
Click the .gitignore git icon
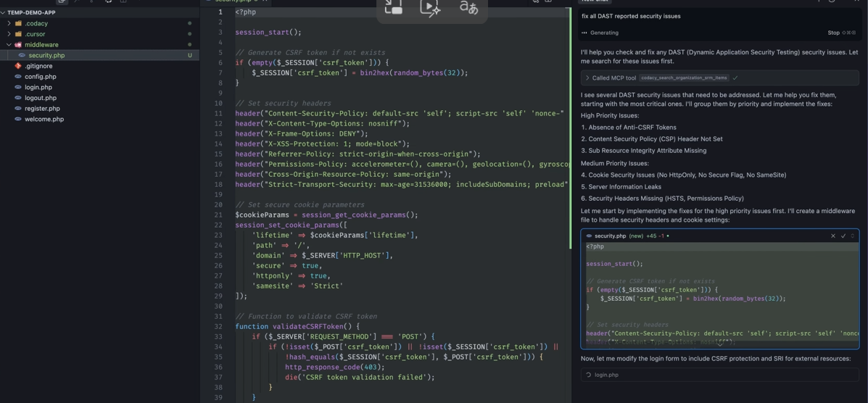point(18,66)
